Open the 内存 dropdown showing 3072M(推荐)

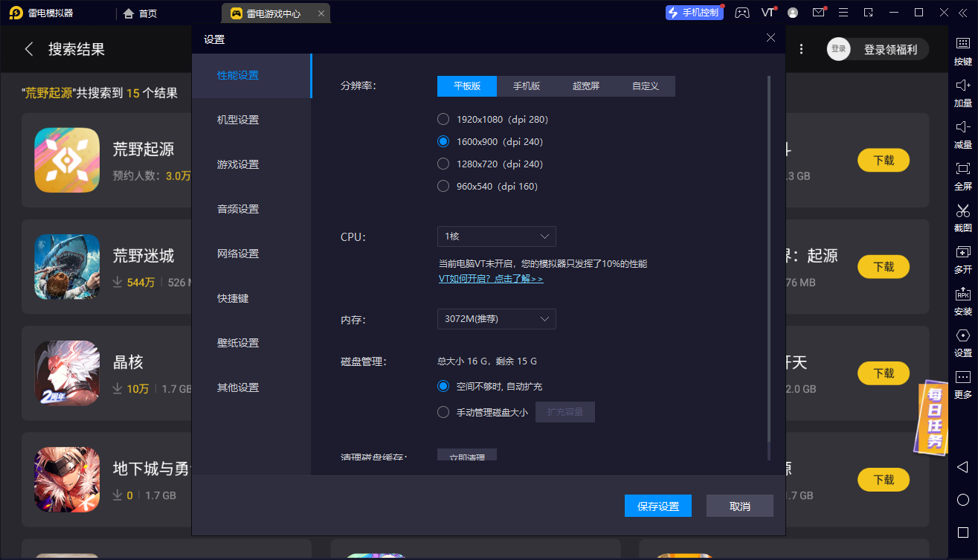point(496,319)
